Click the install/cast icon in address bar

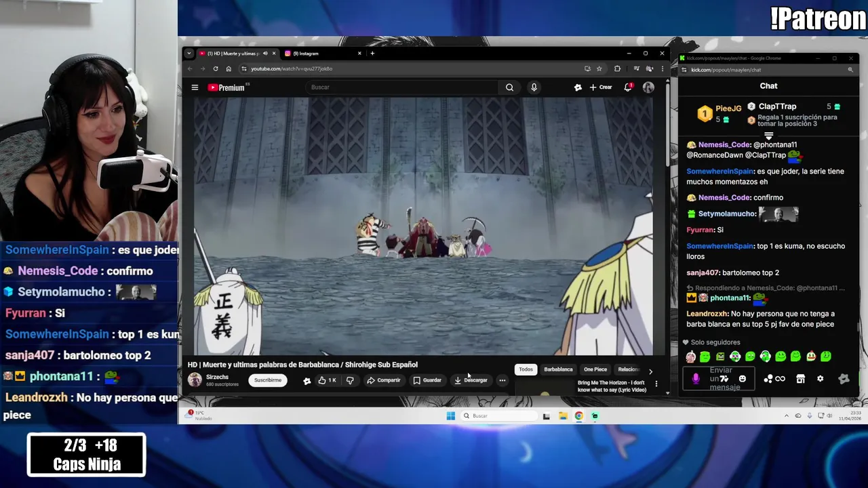pos(587,68)
